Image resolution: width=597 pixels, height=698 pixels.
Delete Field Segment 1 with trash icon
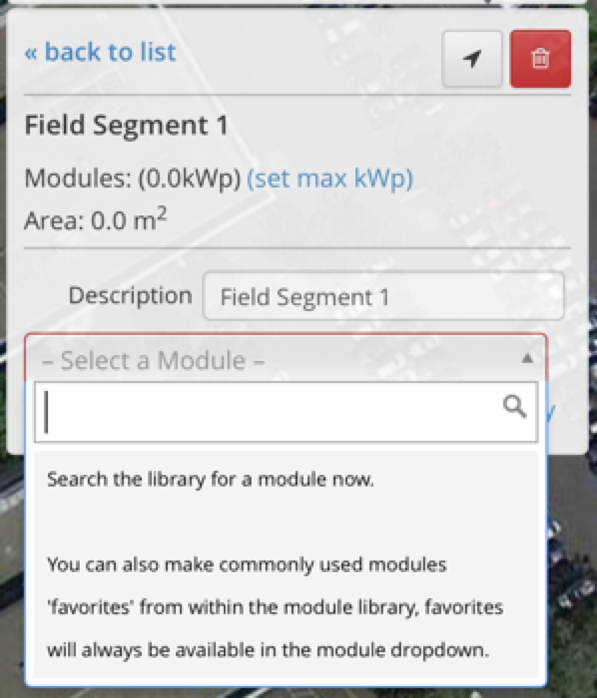click(x=540, y=59)
